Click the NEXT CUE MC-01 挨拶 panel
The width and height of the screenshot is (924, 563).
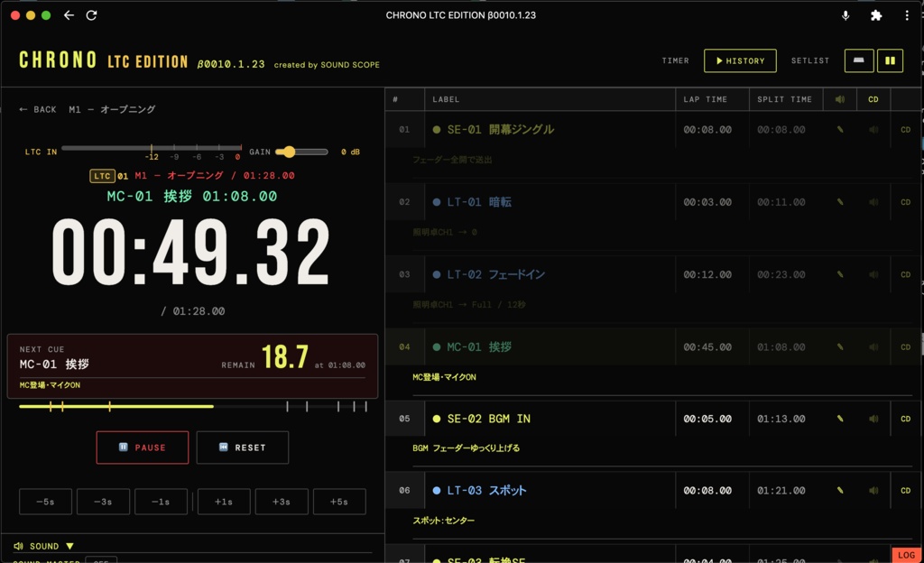[193, 366]
